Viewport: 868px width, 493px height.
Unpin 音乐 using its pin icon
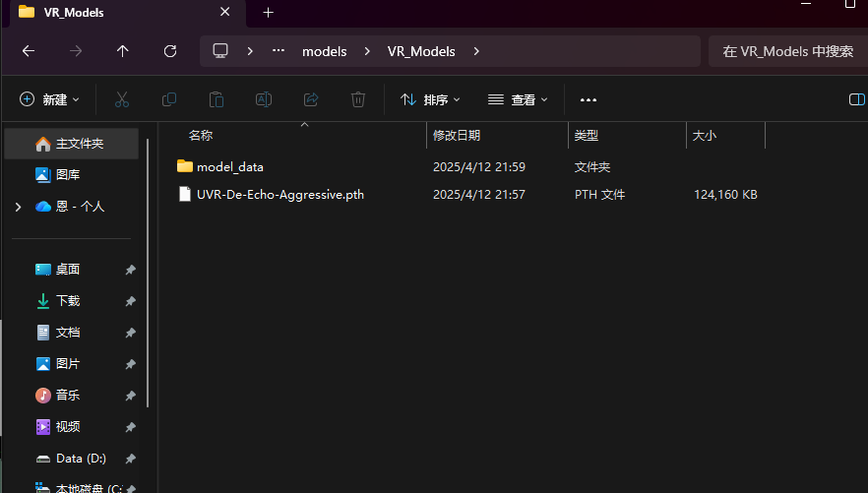(x=131, y=396)
